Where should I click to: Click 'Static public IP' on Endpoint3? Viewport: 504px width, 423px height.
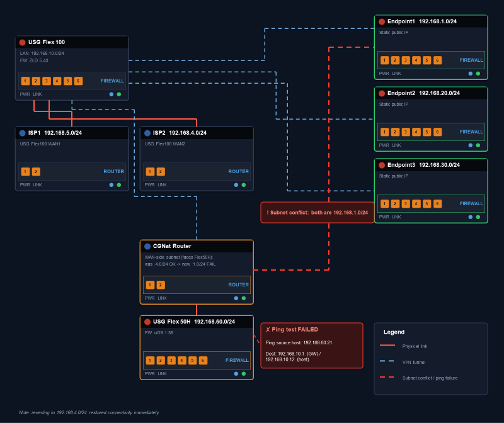point(393,176)
